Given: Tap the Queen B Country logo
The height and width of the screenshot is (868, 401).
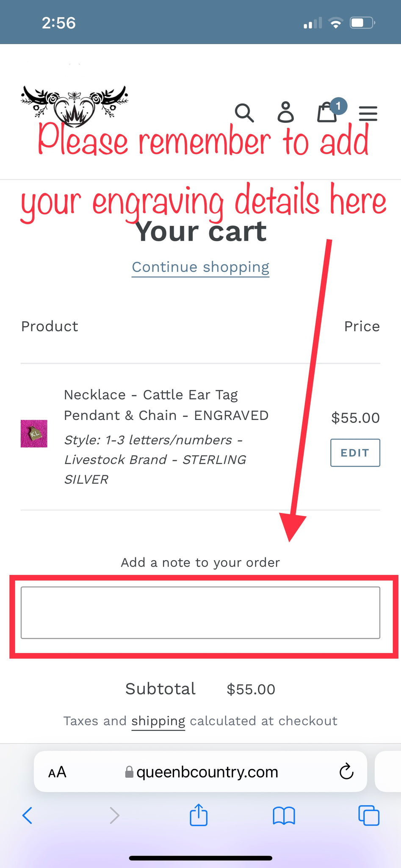Looking at the screenshot, I should 75,106.
